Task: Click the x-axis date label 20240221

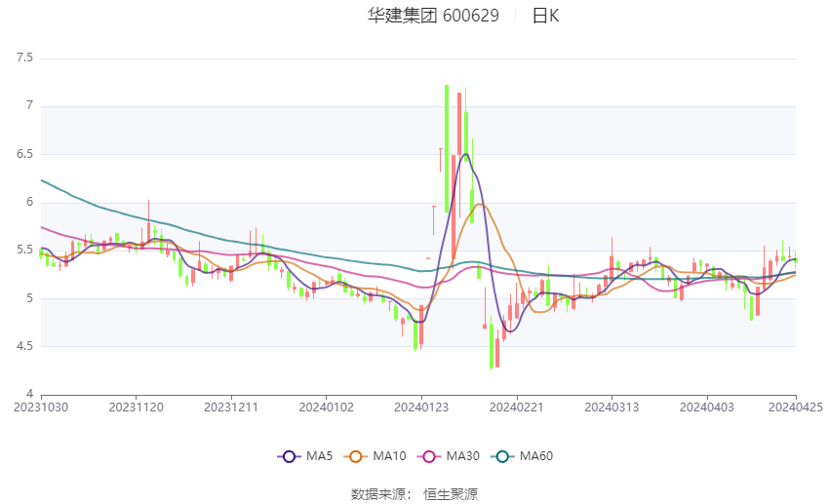Action: point(517,407)
